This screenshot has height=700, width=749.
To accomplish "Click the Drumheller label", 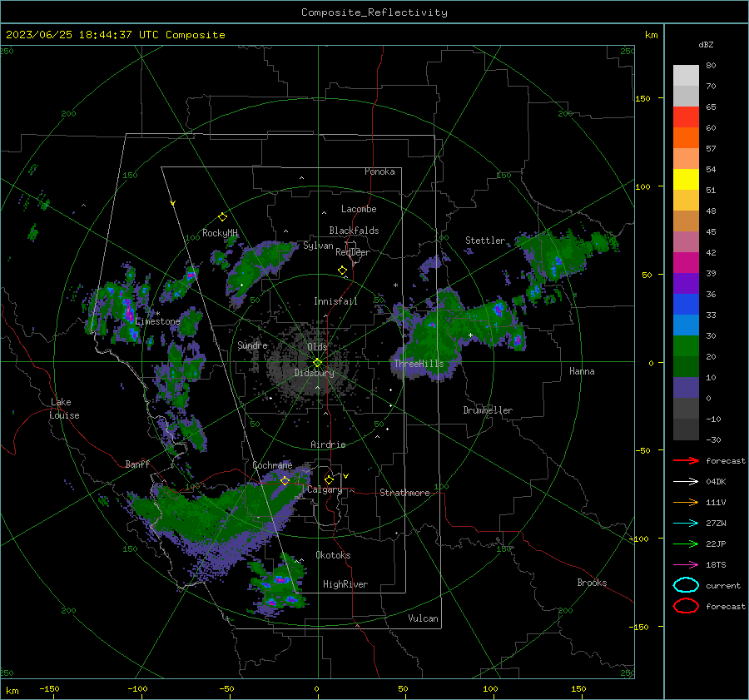I will tap(488, 410).
